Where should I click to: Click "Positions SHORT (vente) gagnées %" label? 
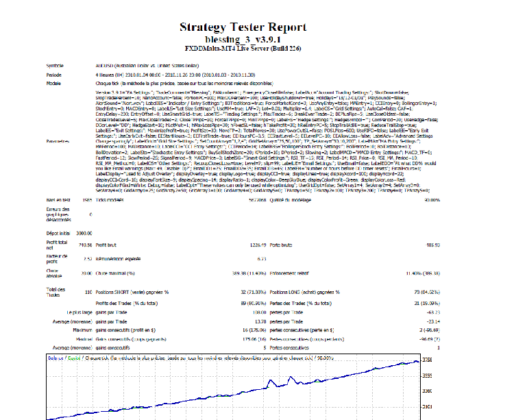(132, 293)
